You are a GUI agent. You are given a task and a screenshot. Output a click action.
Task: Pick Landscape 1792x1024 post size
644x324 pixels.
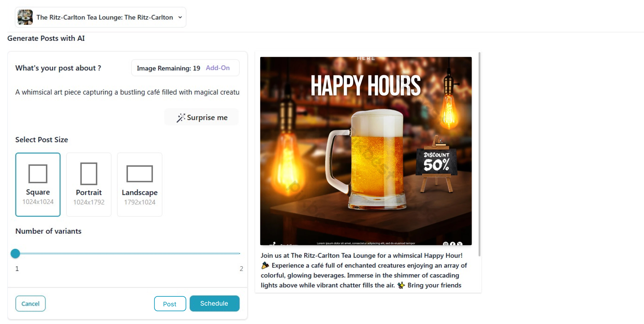(x=140, y=185)
